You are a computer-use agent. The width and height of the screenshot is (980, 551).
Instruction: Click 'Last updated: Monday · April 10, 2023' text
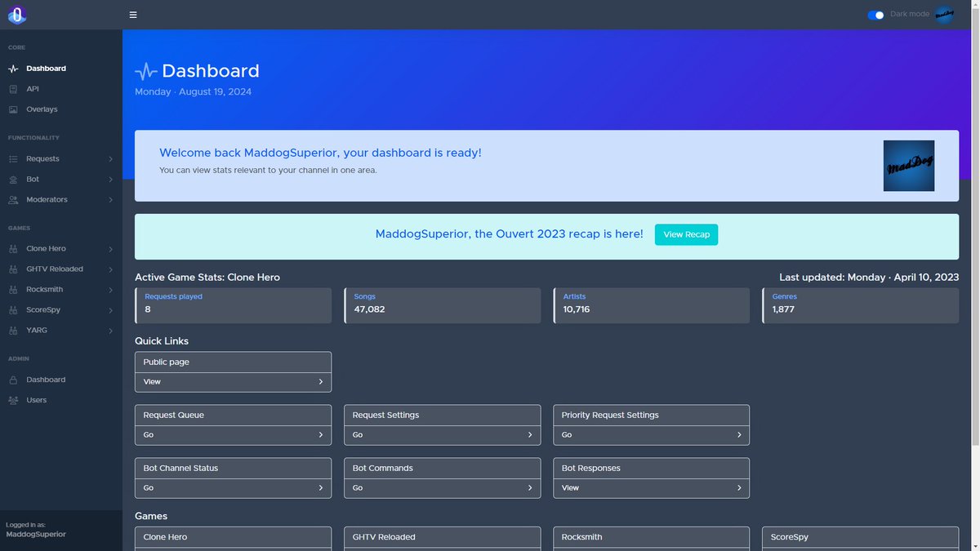(869, 278)
